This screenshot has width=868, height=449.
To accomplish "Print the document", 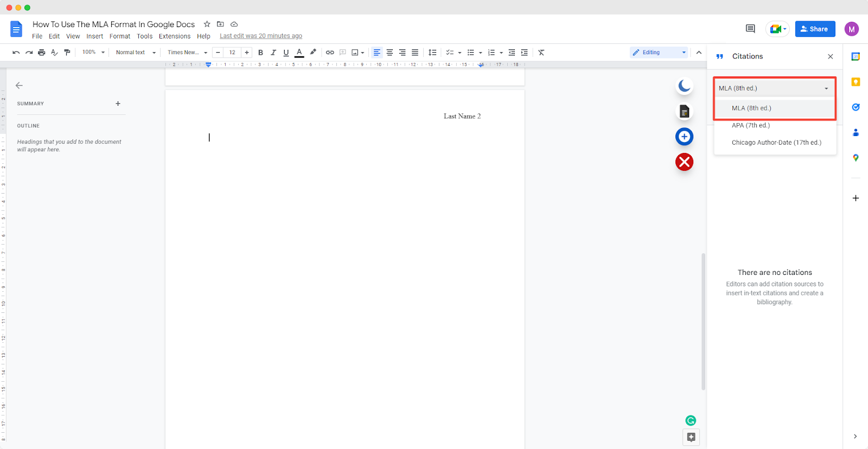I will pyautogui.click(x=42, y=53).
